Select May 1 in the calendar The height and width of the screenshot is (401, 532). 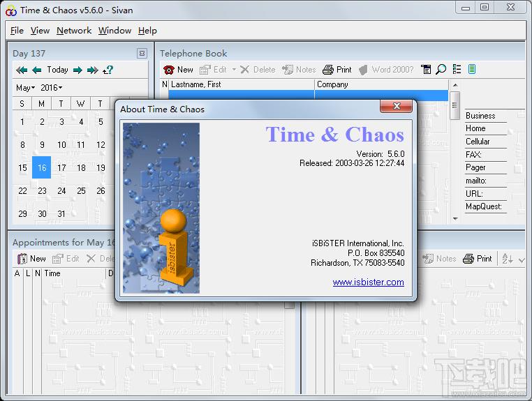coord(22,121)
